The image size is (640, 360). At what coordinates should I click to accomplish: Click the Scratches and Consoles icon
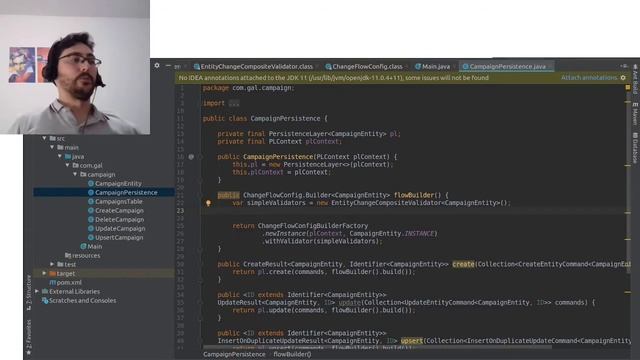point(45,301)
